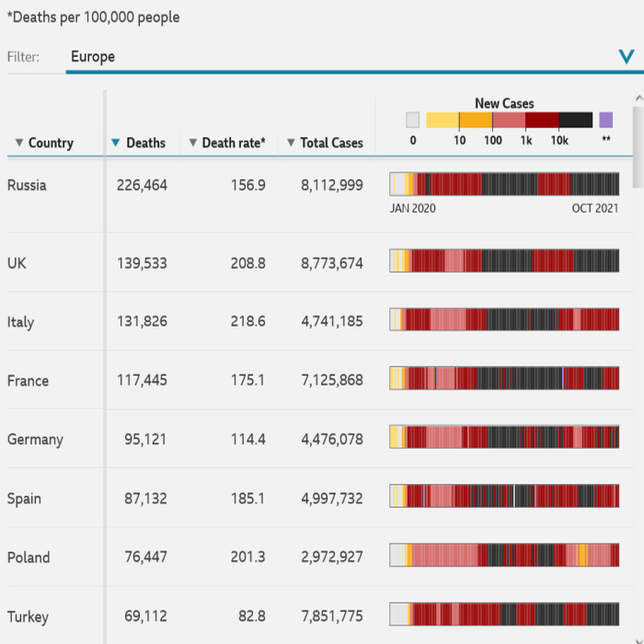The image size is (644, 644).
Task: Select the purple legend swatch
Action: (x=605, y=120)
